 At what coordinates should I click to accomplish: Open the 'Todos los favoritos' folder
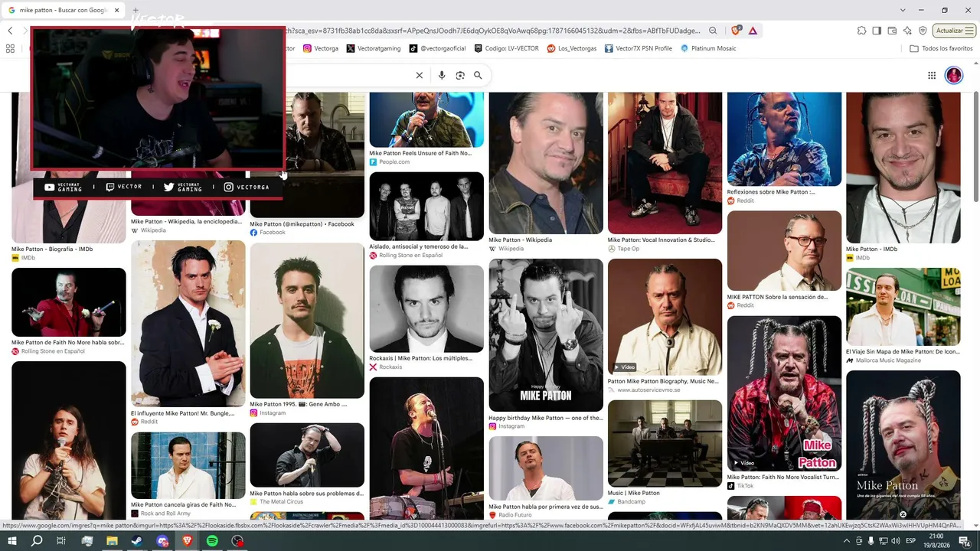point(941,48)
